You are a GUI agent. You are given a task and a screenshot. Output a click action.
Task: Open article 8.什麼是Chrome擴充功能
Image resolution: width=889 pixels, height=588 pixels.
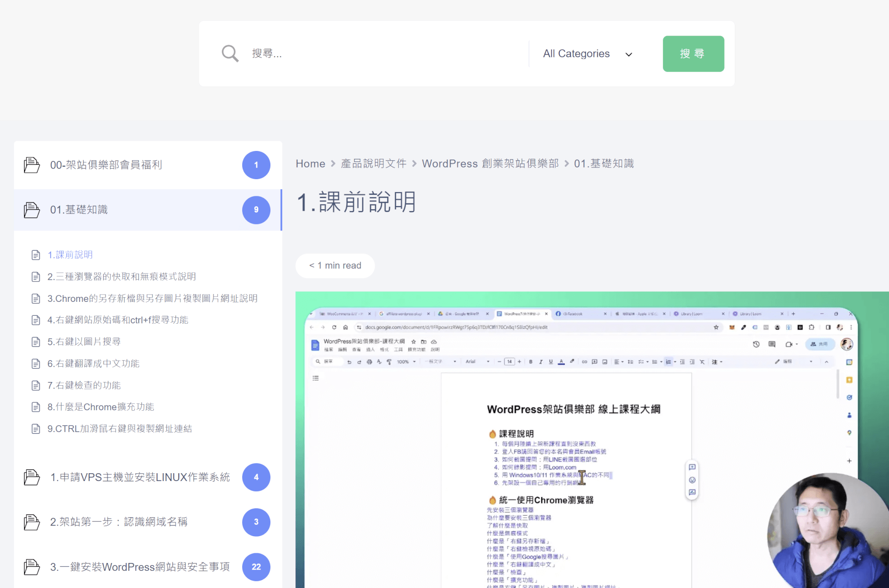pyautogui.click(x=100, y=407)
